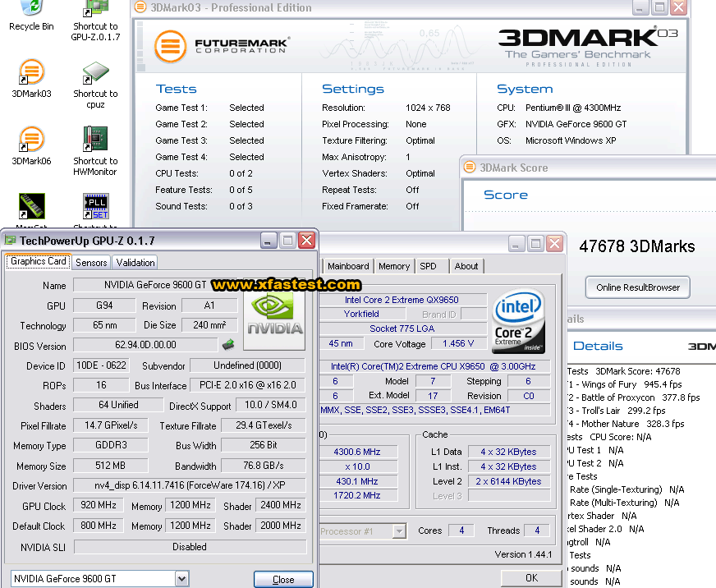The width and height of the screenshot is (716, 588).
Task: Click the Online ResultBrowser button
Action: (638, 287)
